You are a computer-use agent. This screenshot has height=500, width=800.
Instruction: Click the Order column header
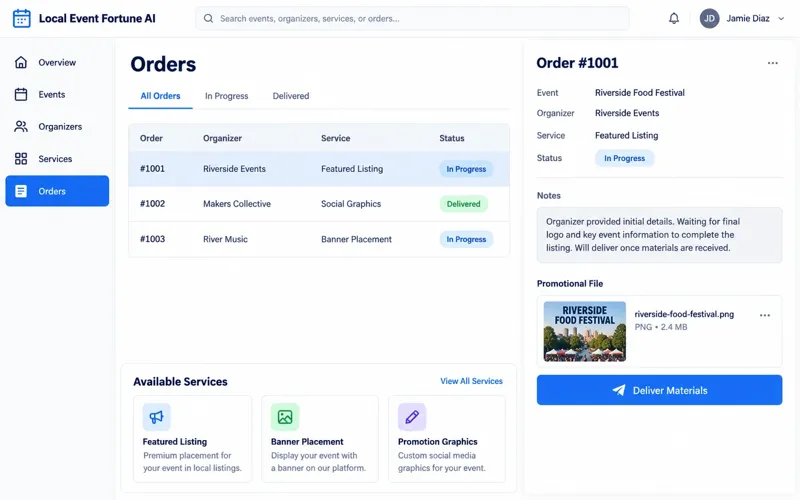151,138
